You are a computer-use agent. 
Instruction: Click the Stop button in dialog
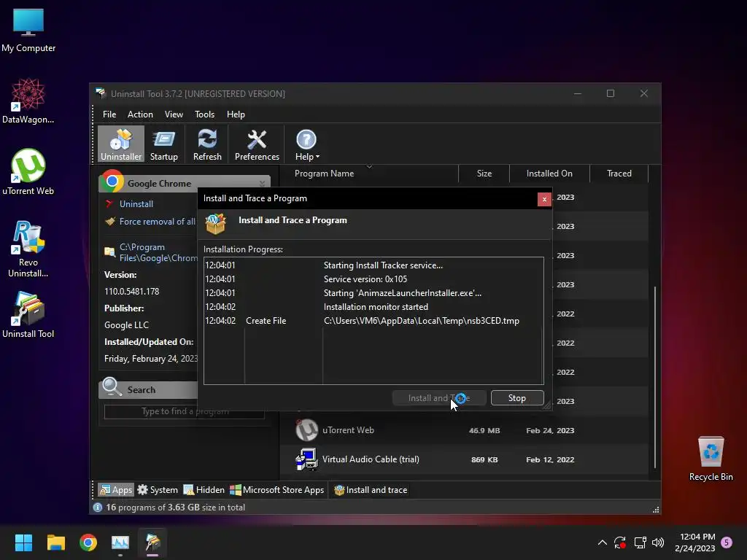tap(517, 398)
